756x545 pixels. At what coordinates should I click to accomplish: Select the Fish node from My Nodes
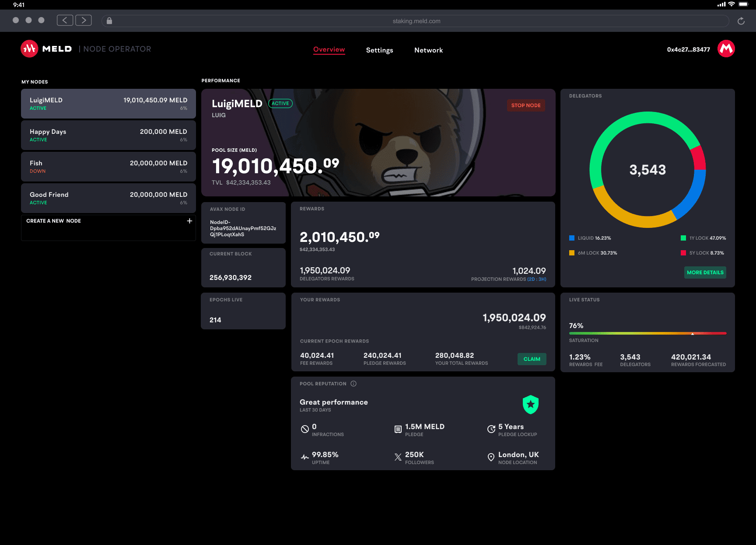click(108, 166)
